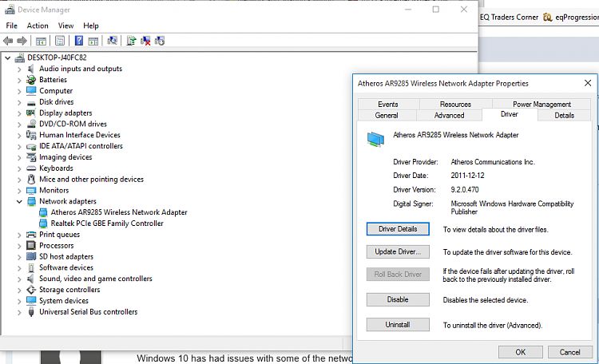Toggle the show/hide action pane icon
Screen dimensions: 599x364
93,41
